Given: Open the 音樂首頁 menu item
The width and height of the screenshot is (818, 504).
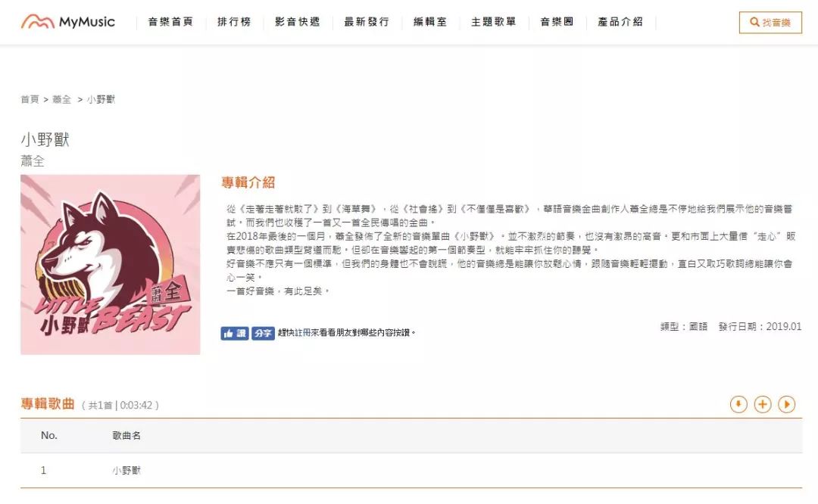Looking at the screenshot, I should click(170, 22).
